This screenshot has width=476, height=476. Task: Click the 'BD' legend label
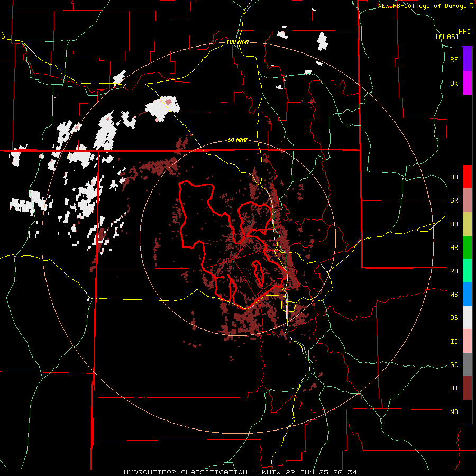454,224
